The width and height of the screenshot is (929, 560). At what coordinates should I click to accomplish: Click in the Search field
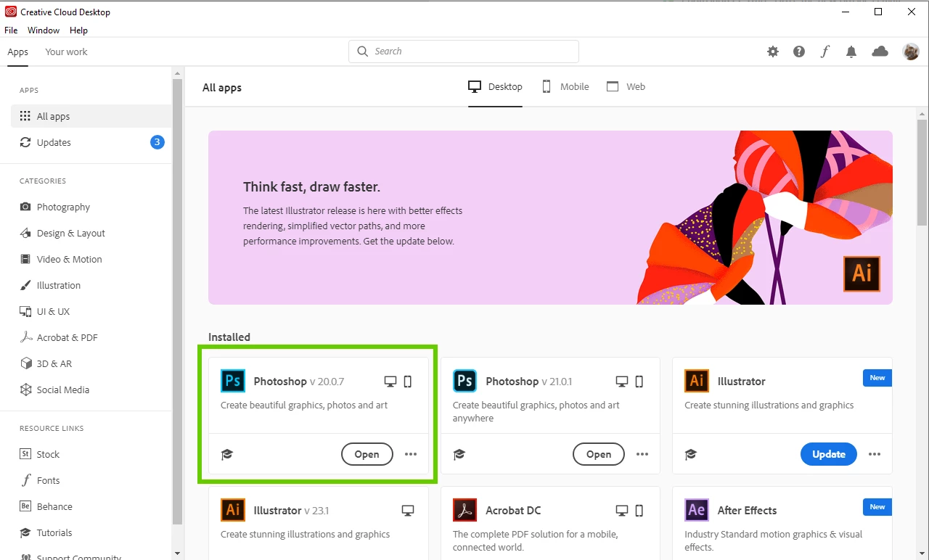464,52
